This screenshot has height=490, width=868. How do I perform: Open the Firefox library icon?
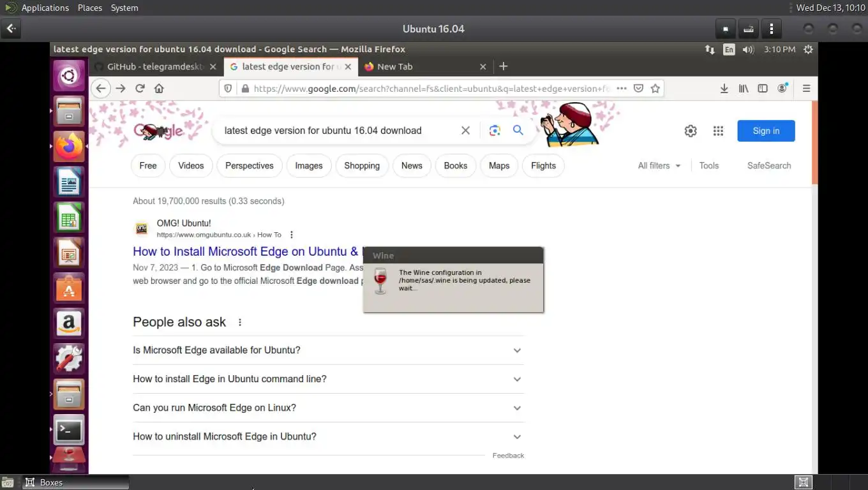744,89
